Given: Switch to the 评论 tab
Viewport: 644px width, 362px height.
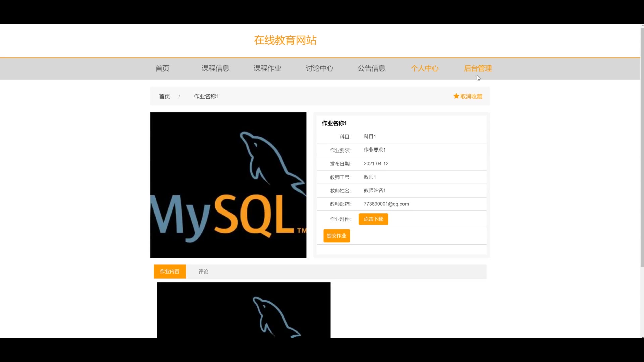Looking at the screenshot, I should [203, 271].
